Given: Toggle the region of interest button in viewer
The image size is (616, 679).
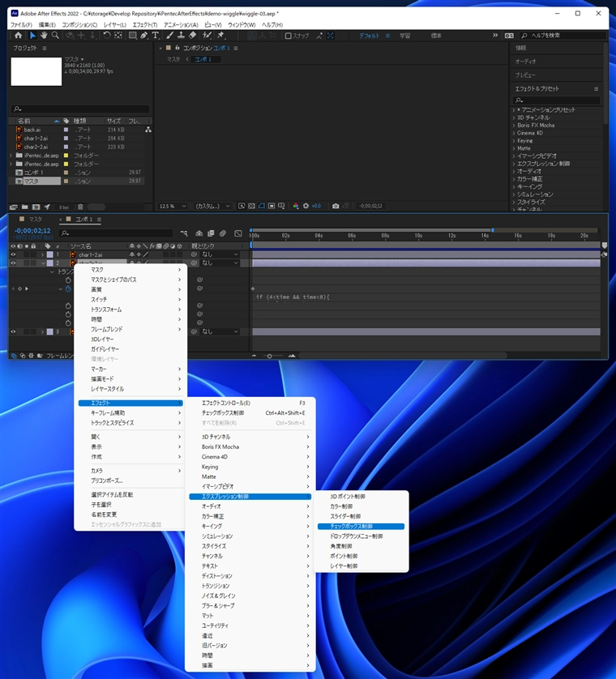Looking at the screenshot, I should 272,206.
